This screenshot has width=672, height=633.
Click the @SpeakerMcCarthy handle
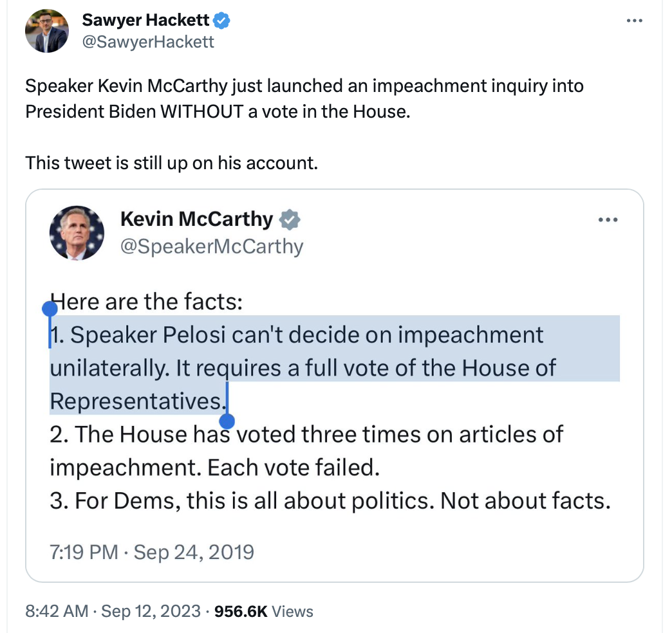[212, 246]
